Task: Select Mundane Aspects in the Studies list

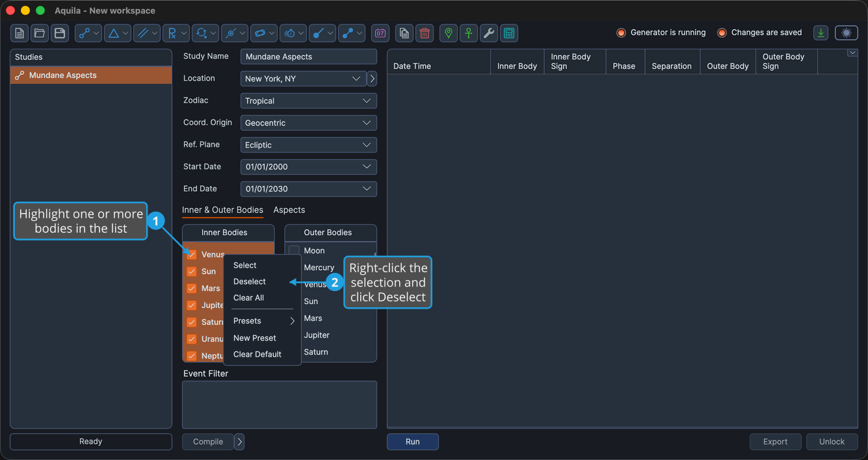Action: click(x=91, y=75)
